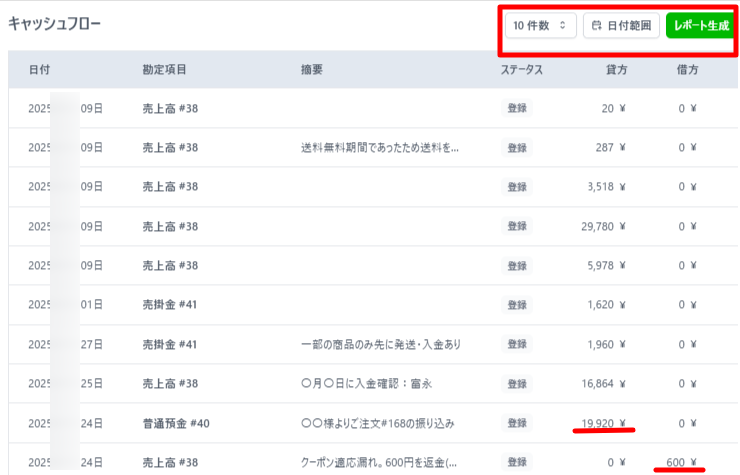
Task: Open the 普通預金 #40 account entry
Action: pos(176,423)
